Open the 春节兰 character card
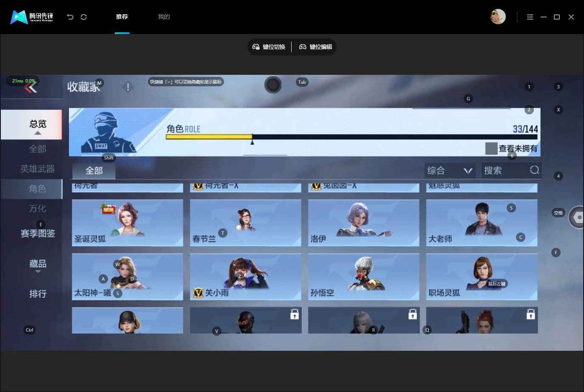 click(x=246, y=223)
